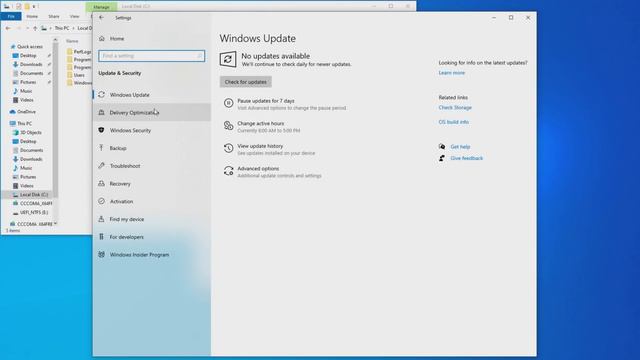
Task: Select This PC in navigation tree
Action: pos(24,123)
